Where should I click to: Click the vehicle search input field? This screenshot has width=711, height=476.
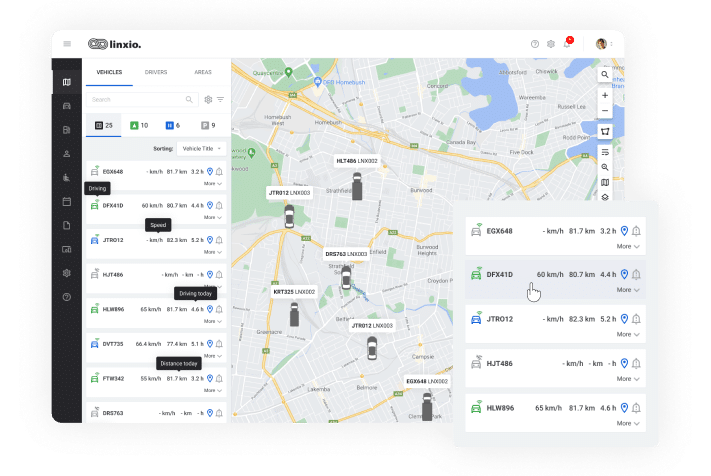click(x=135, y=100)
